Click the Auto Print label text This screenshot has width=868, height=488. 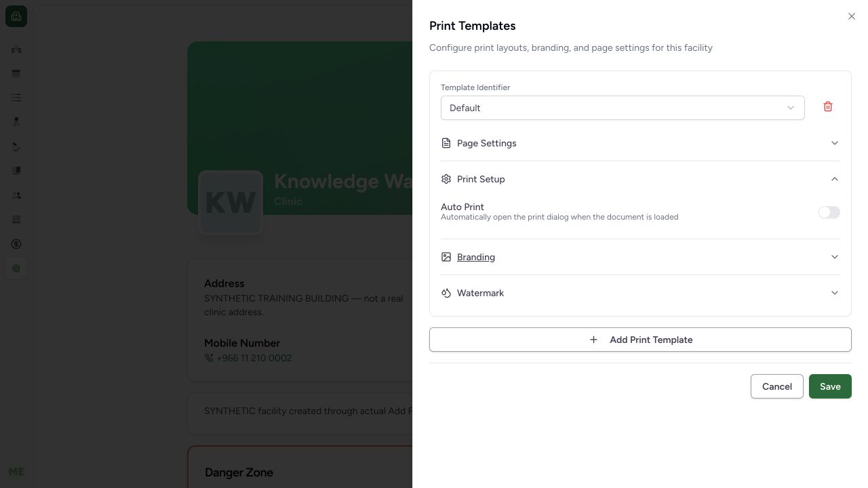[x=462, y=207]
